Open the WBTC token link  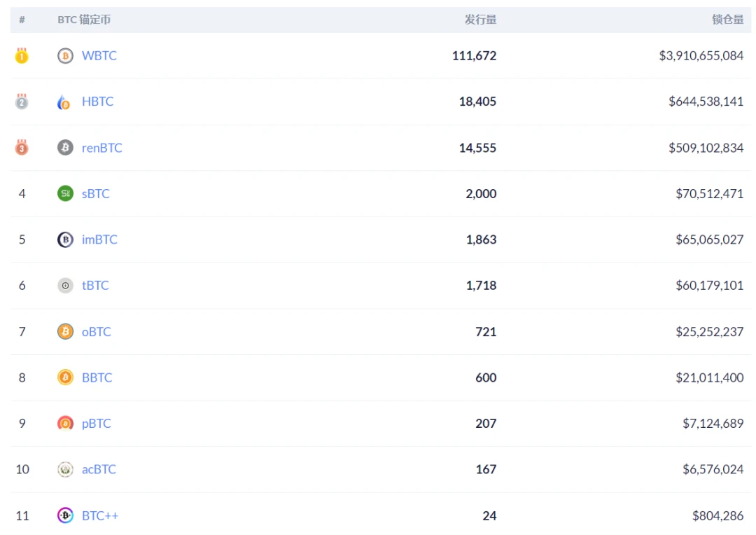[99, 56]
